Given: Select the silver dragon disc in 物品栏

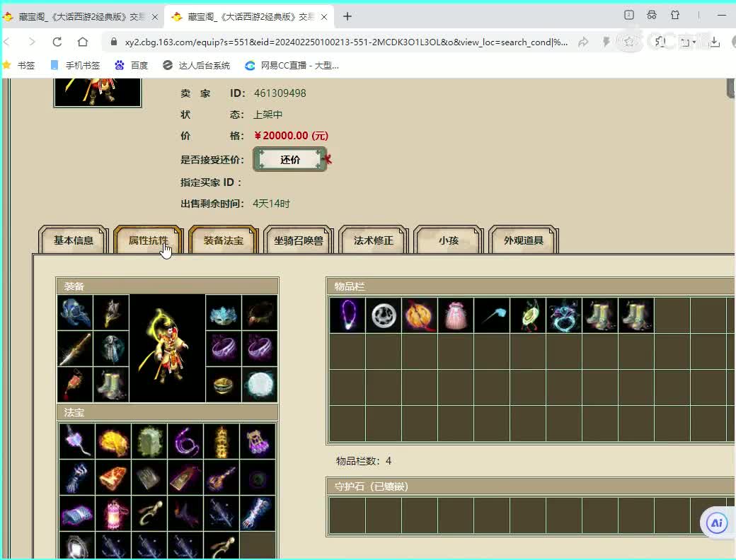Looking at the screenshot, I should [x=384, y=315].
